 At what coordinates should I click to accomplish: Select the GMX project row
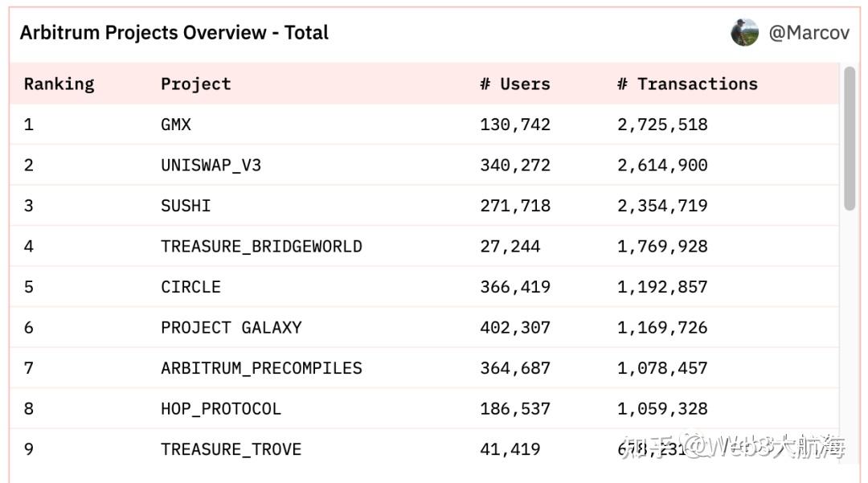pos(176,125)
